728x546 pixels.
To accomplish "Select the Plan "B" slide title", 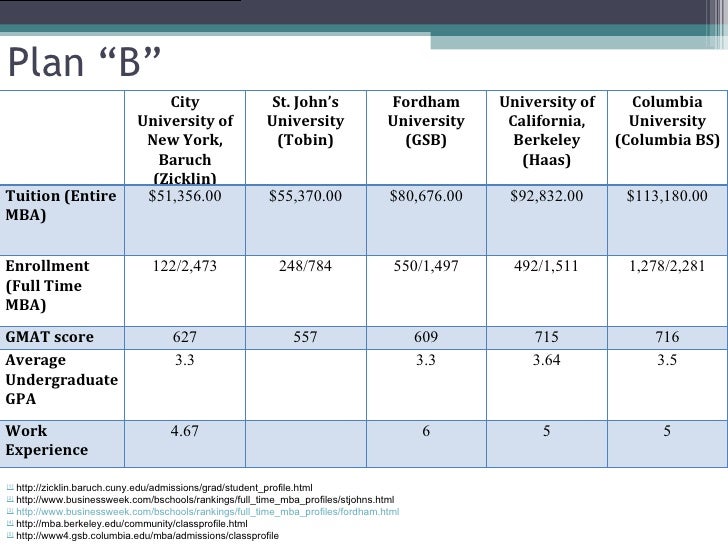I will 84,62.
